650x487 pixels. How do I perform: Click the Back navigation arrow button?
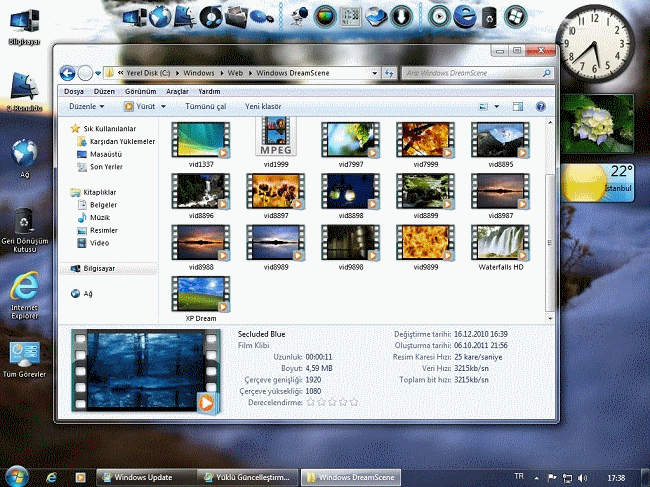tap(67, 73)
